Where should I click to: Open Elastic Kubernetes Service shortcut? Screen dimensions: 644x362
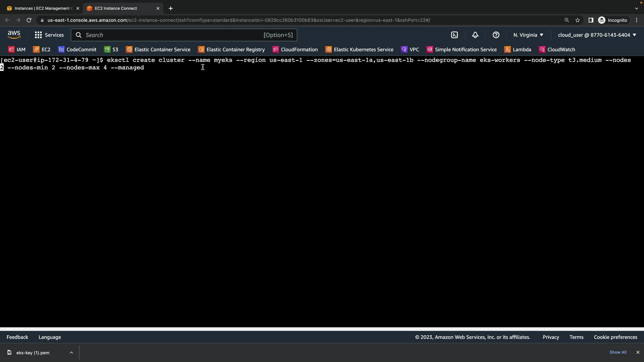[x=360, y=50]
